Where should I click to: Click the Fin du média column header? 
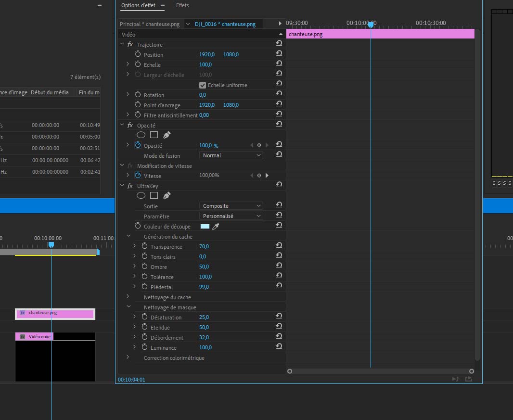coord(90,92)
